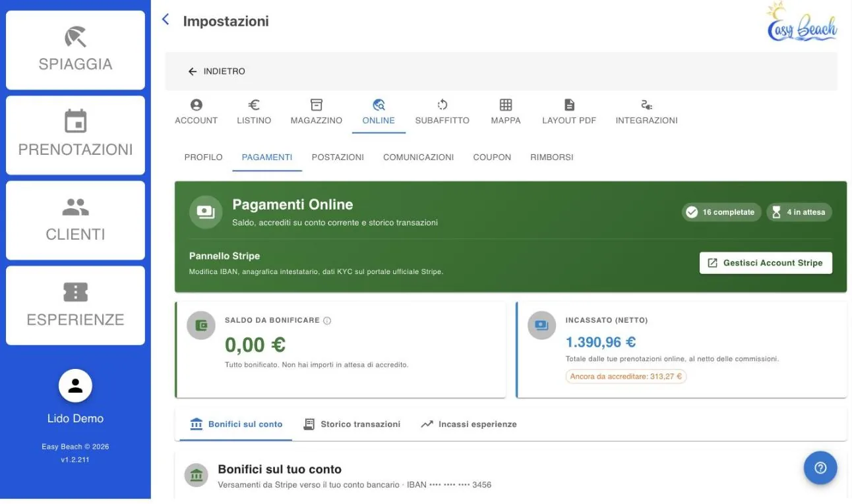Click the 16 completate chip

point(721,212)
